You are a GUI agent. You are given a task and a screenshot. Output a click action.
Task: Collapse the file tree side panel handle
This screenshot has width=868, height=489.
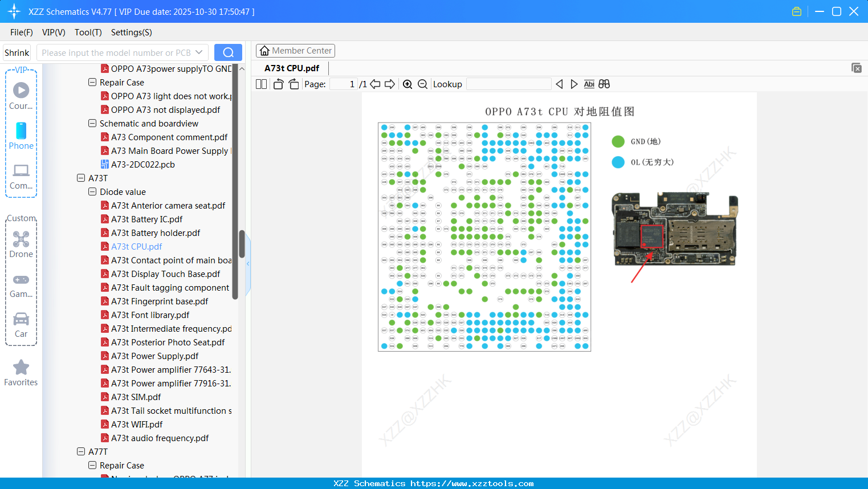248,264
